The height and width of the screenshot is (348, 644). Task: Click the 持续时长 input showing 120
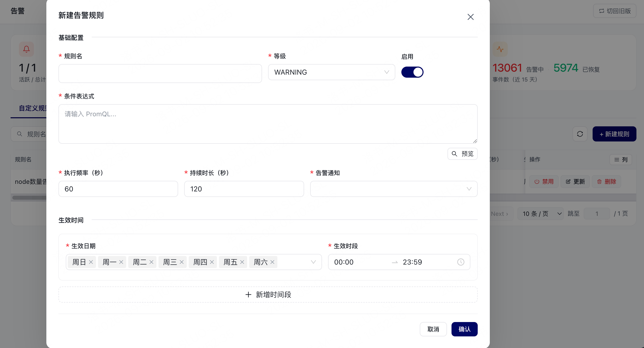click(x=244, y=189)
